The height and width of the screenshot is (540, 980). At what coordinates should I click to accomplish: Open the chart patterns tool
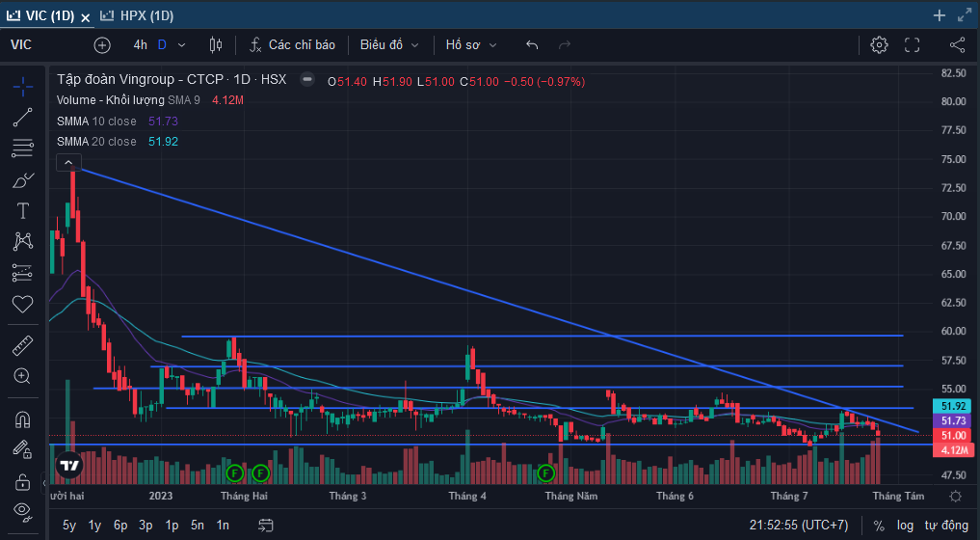(22, 241)
